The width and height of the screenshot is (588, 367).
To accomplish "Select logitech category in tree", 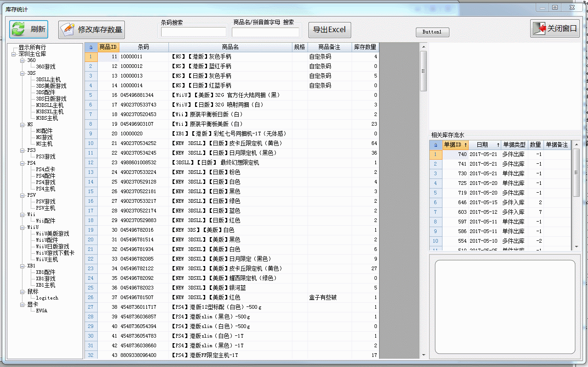I will tap(47, 298).
